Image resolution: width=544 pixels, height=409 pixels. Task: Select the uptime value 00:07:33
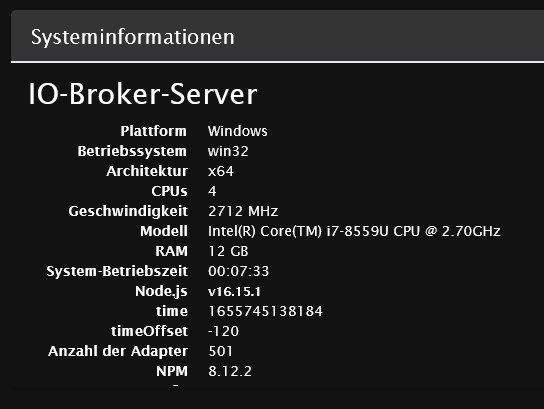(x=239, y=271)
